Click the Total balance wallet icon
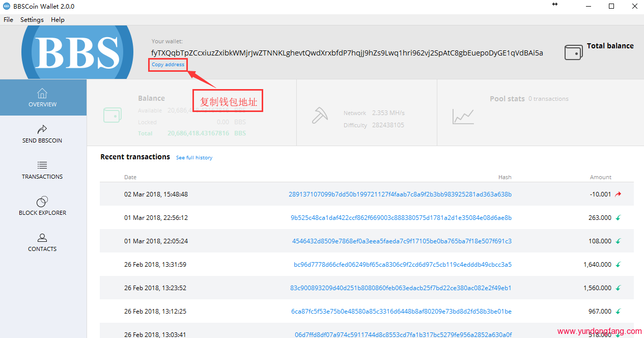644x338 pixels. click(573, 52)
